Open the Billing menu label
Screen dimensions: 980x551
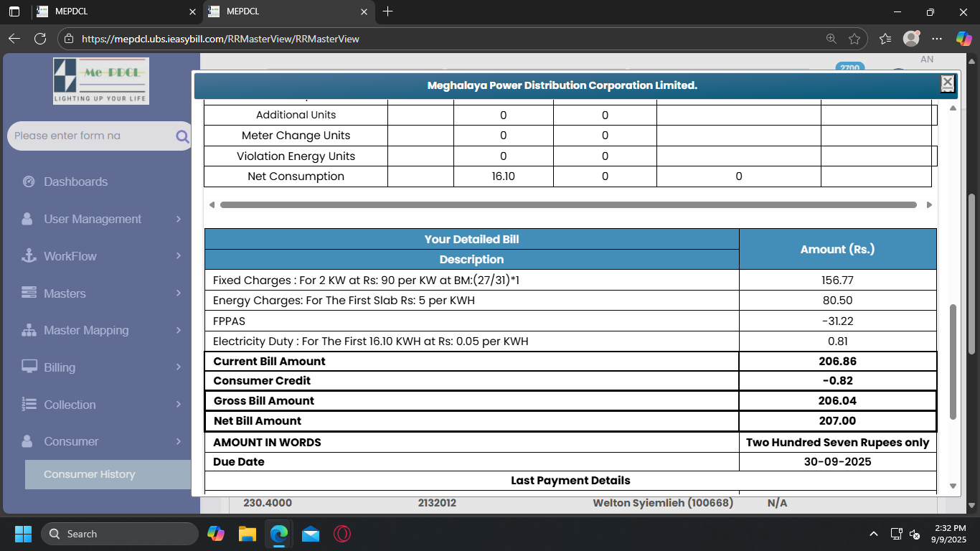pos(60,367)
